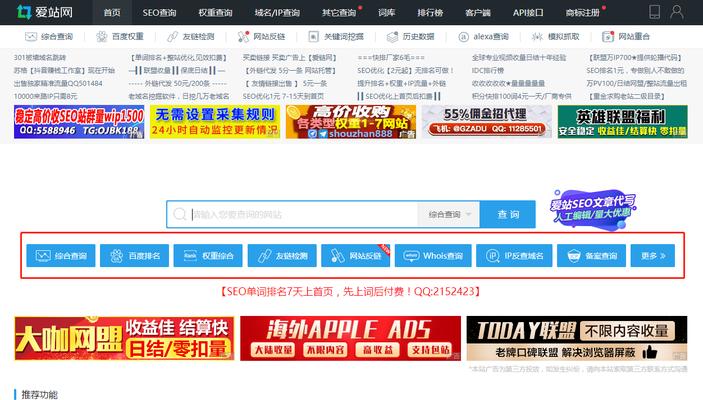This screenshot has height=400, width=703.
Task: Click the blue IP反查域名 button
Action: click(514, 256)
